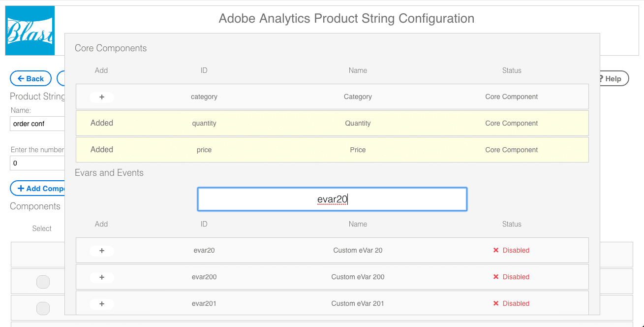Click the 'category' ID cell
Image resolution: width=644 pixels, height=327 pixels.
click(204, 97)
